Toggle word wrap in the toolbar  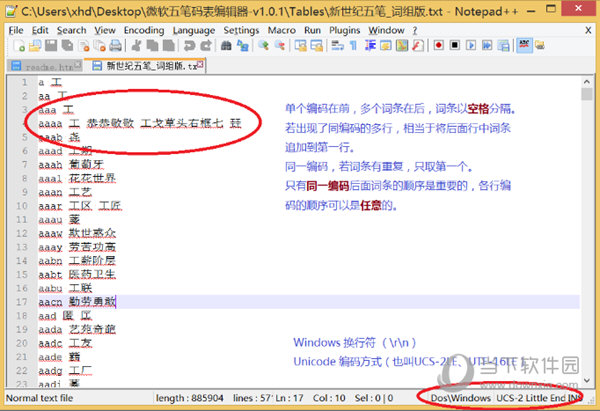338,46
